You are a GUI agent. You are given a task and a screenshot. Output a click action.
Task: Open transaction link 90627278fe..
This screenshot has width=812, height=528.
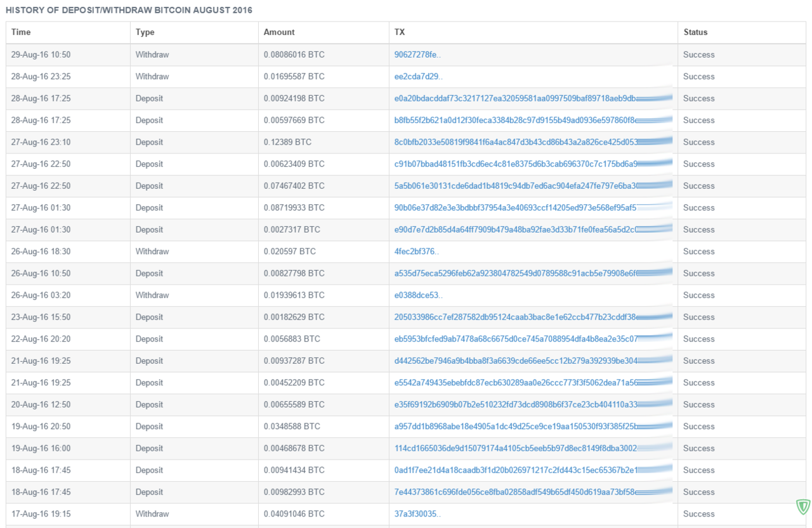(417, 55)
